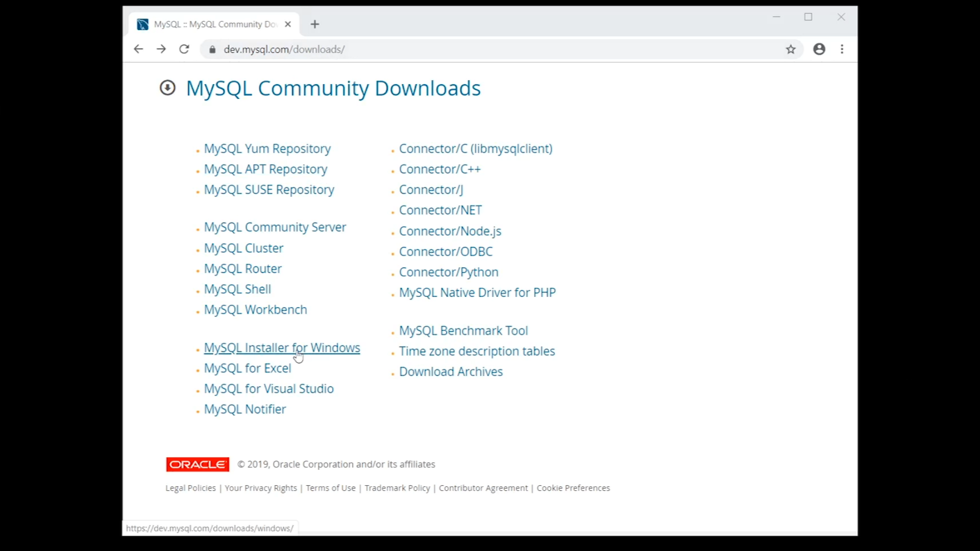Click Cookie Preferences in footer
The width and height of the screenshot is (980, 551).
(x=573, y=488)
